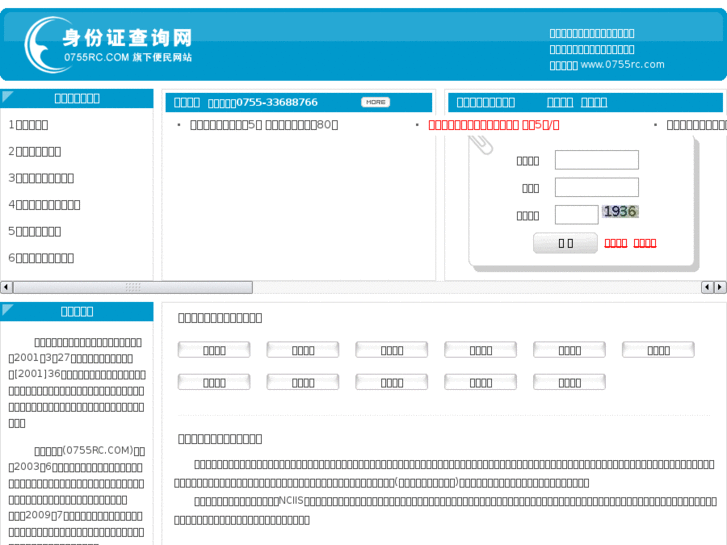Click the (0755RC.COM) text in left column

point(98,450)
